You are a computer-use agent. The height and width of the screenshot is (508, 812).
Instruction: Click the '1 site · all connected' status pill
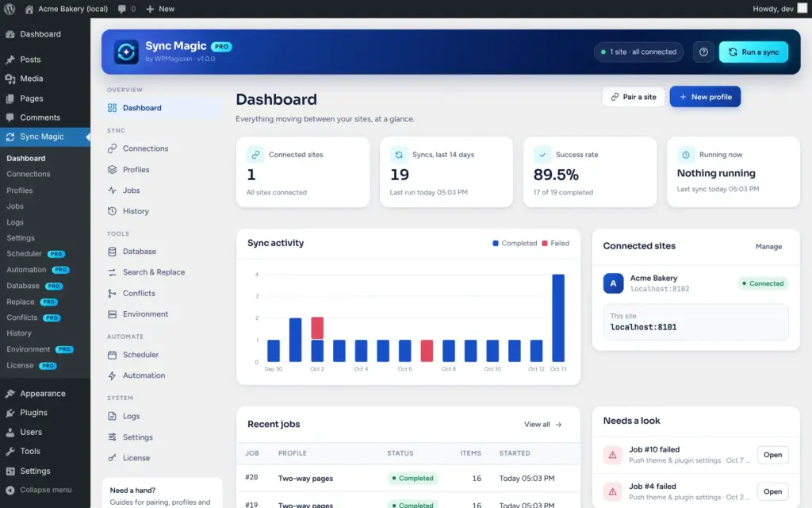click(638, 52)
